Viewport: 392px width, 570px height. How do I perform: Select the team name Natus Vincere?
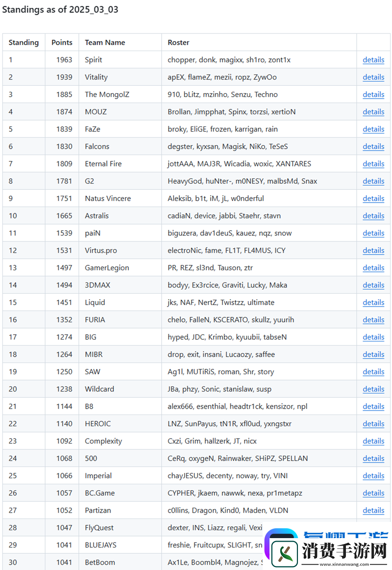108,199
